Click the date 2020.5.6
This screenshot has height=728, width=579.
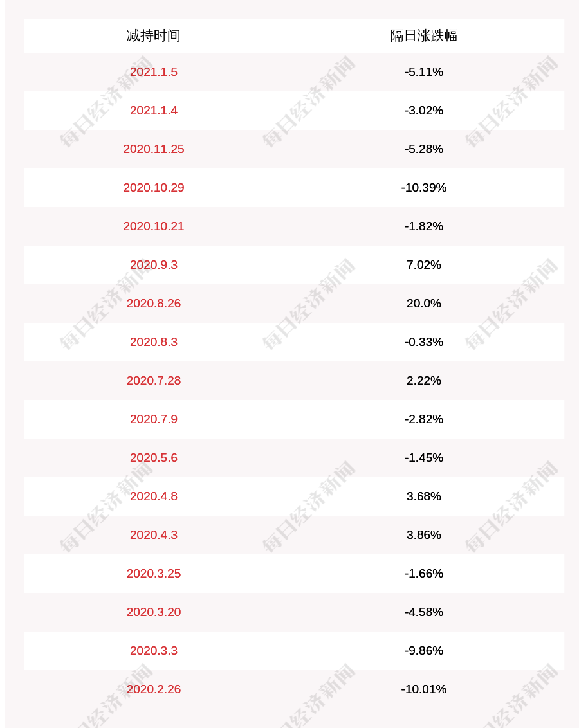point(154,457)
